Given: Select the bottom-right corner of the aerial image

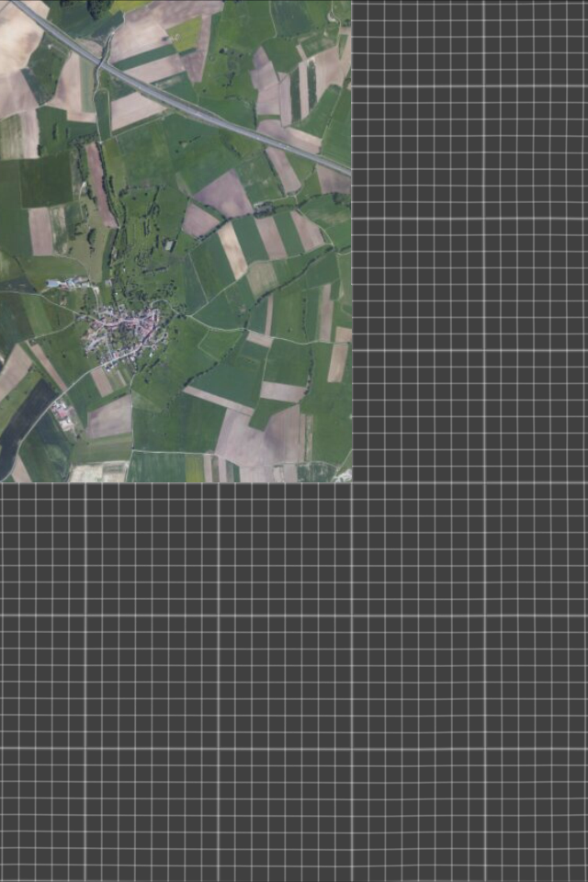Looking at the screenshot, I should coord(349,480).
